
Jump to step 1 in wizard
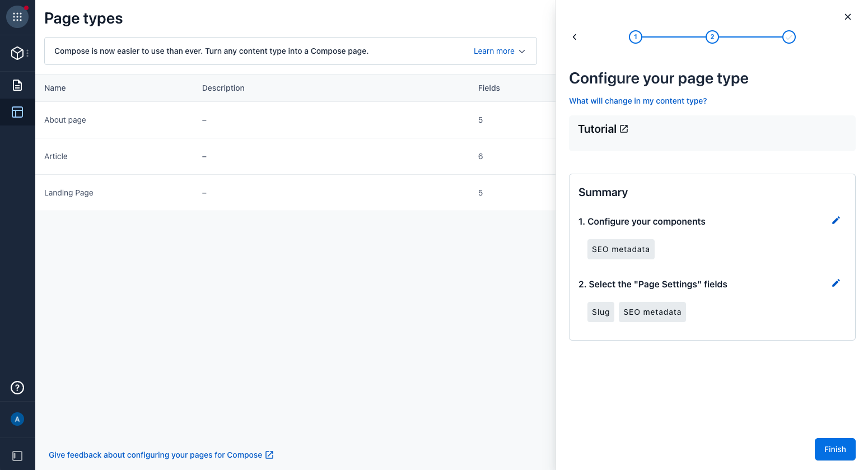[x=636, y=37]
